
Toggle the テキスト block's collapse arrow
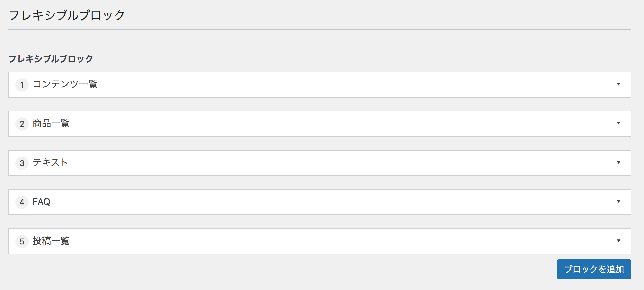pyautogui.click(x=618, y=163)
